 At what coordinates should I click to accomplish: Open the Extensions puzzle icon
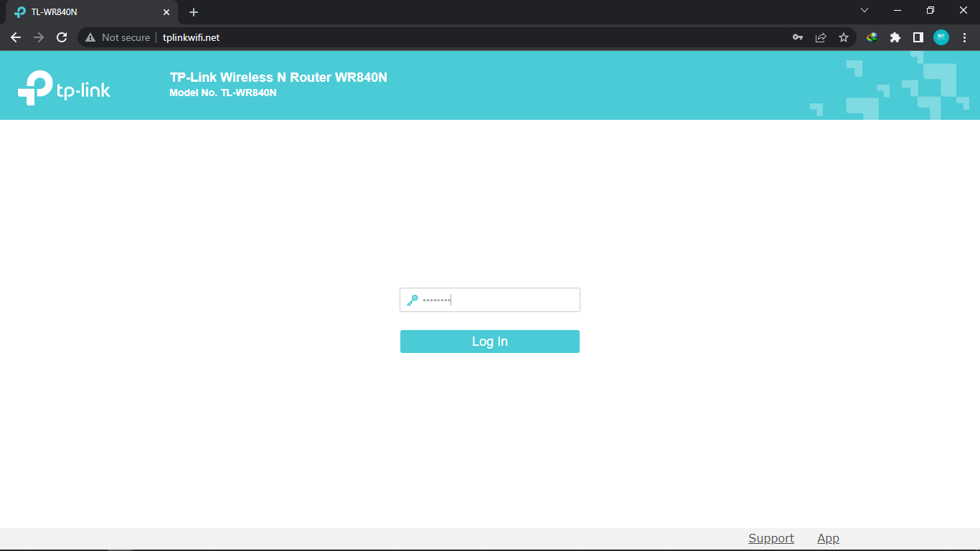pyautogui.click(x=895, y=37)
